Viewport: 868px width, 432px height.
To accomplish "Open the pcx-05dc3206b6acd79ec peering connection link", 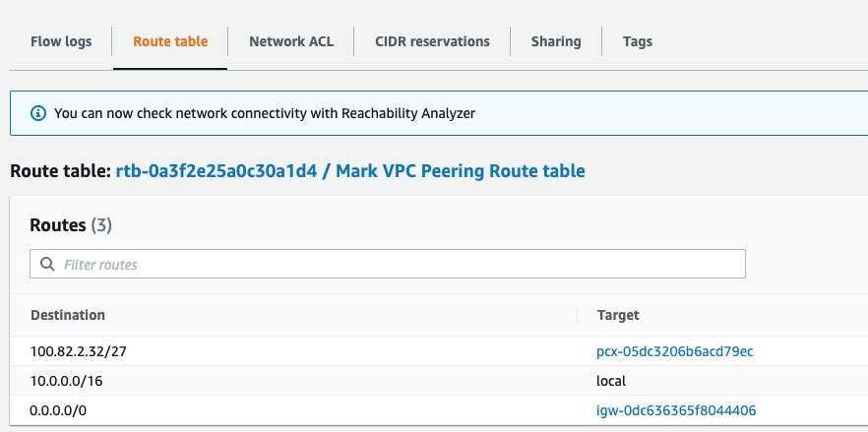I will click(675, 351).
